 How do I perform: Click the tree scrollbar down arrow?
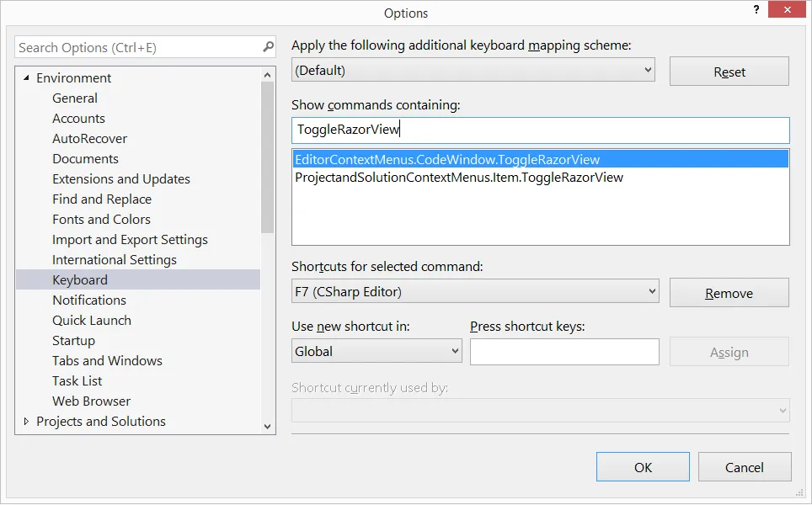tap(268, 427)
